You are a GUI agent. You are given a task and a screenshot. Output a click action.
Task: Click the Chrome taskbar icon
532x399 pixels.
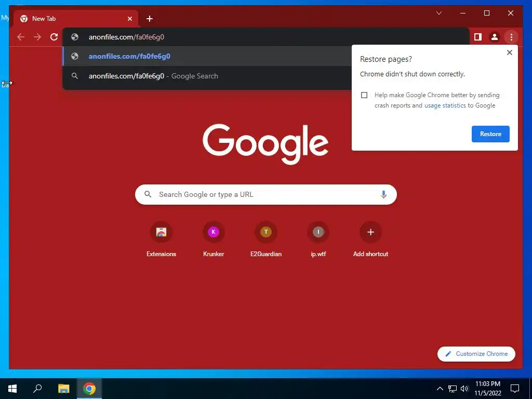tap(89, 389)
